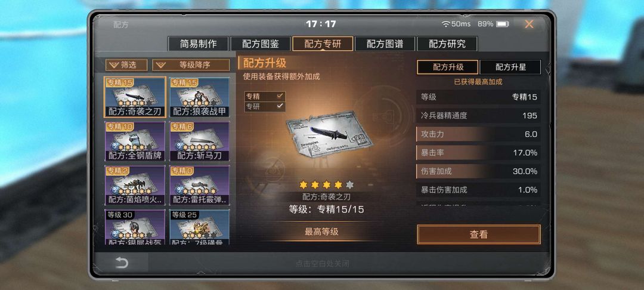Click the star rating row under blueprint
This screenshot has width=644, height=290.
326,185
